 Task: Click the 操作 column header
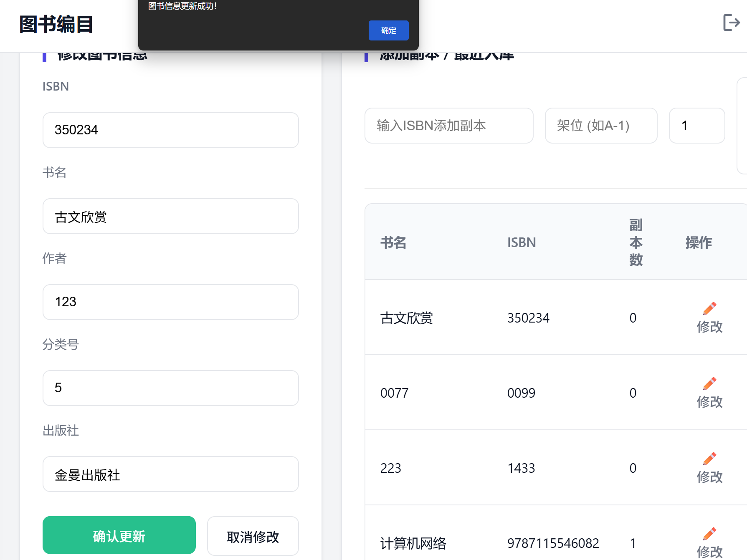[x=699, y=242]
